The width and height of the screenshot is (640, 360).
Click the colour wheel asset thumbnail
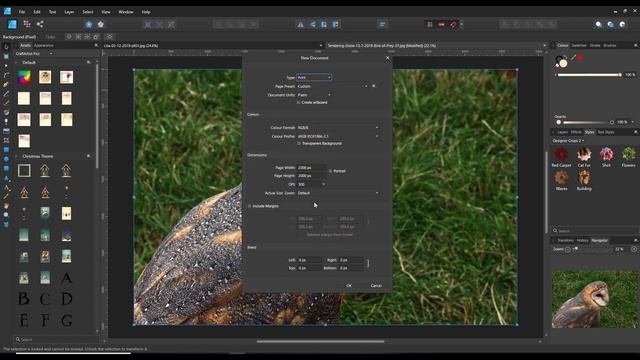24,77
